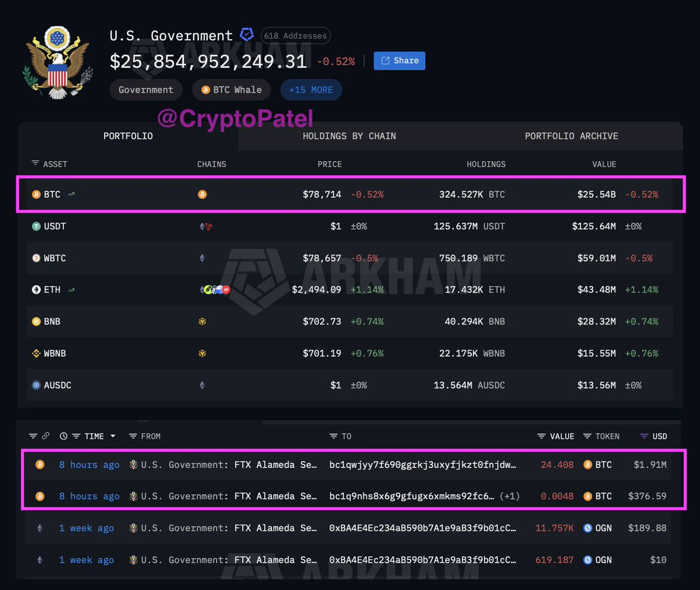This screenshot has width=700, height=590.
Task: Open address bc1q9nhs8x6g9gfugx6xmkms92fc6…
Action: point(412,497)
